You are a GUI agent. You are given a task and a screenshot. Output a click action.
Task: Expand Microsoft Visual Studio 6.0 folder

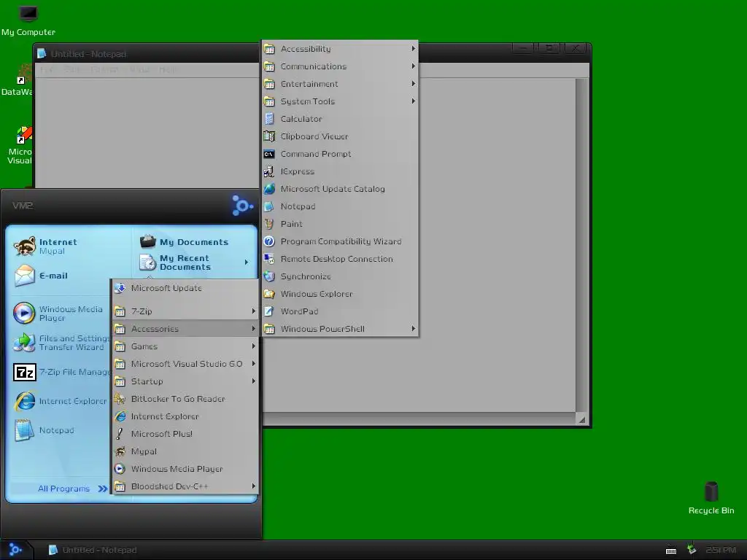click(x=186, y=364)
